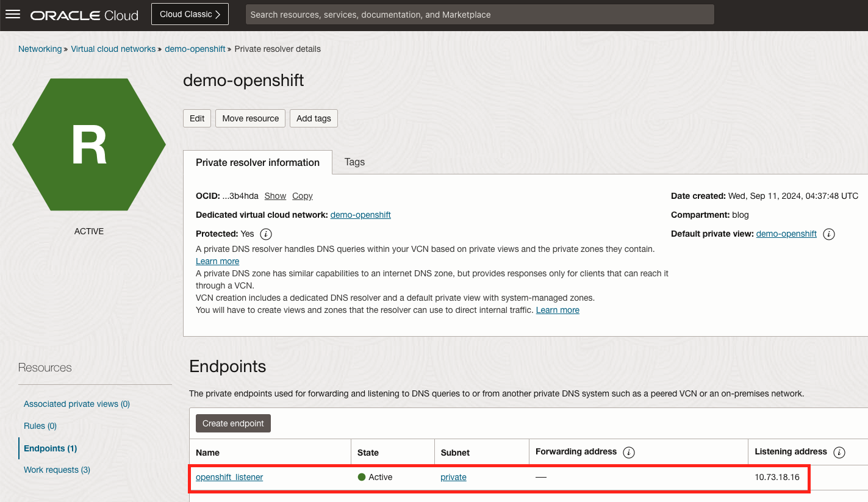Click the Edit button
Viewport: 868px width, 502px height.
point(197,118)
